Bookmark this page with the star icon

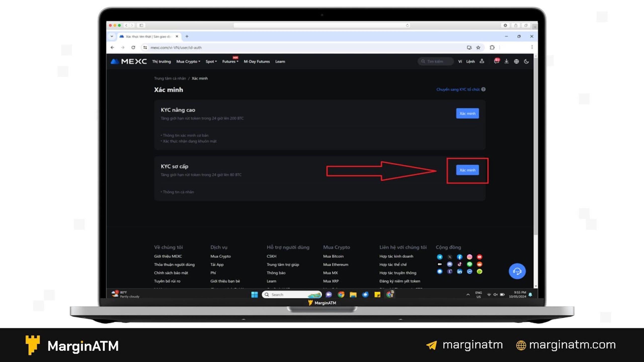pos(478,48)
